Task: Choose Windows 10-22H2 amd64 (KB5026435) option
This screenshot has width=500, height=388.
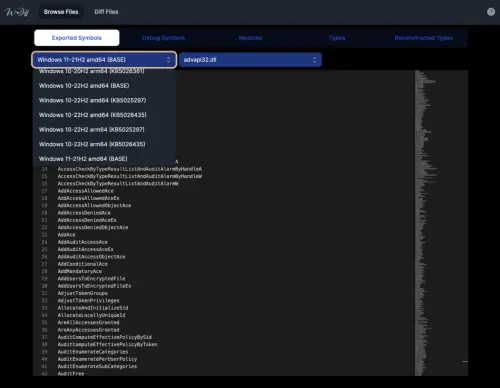Action: pyautogui.click(x=104, y=115)
